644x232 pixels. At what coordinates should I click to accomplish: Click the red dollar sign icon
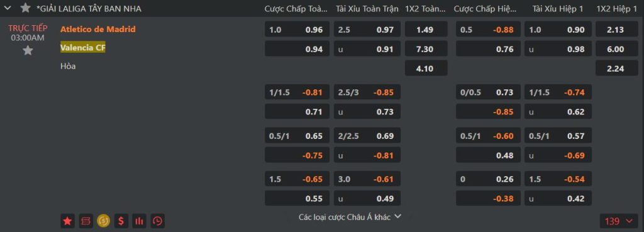(x=121, y=221)
